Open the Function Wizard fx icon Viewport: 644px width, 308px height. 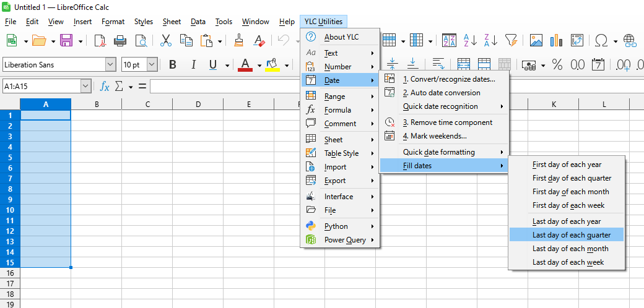[105, 87]
